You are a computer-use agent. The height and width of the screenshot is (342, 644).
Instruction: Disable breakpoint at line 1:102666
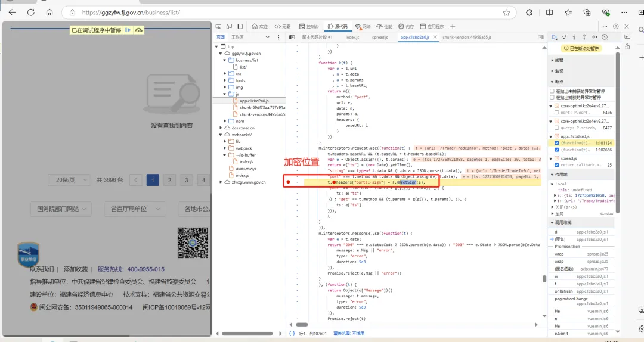[556, 150]
